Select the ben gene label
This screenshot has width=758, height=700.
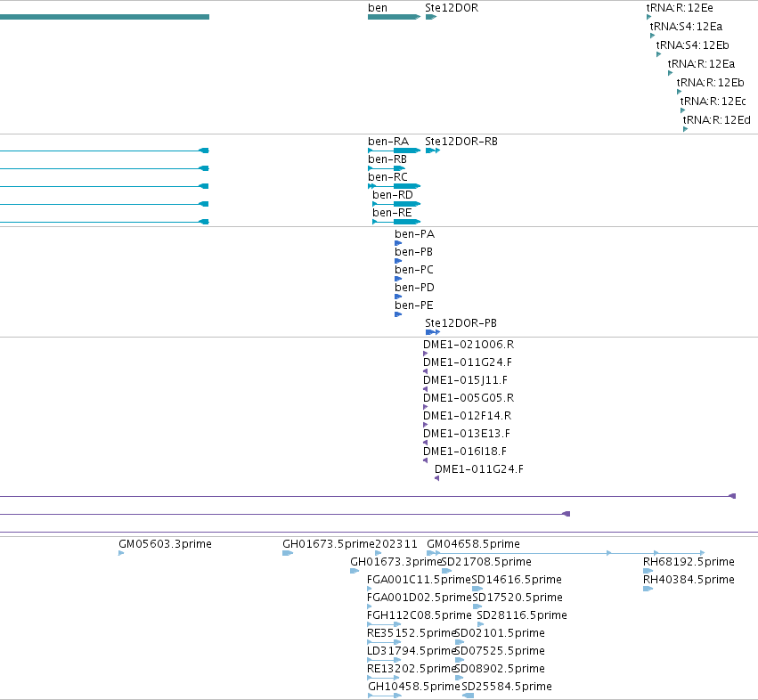(x=378, y=8)
